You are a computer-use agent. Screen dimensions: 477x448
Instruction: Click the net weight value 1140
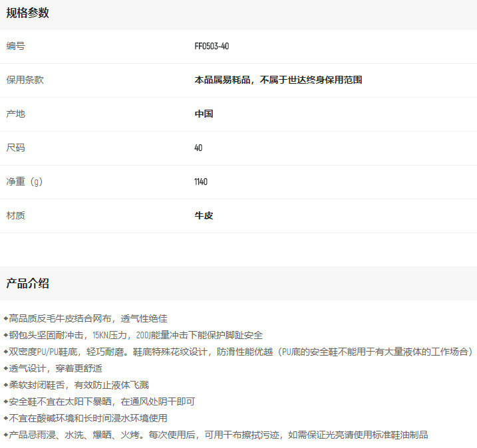201,181
